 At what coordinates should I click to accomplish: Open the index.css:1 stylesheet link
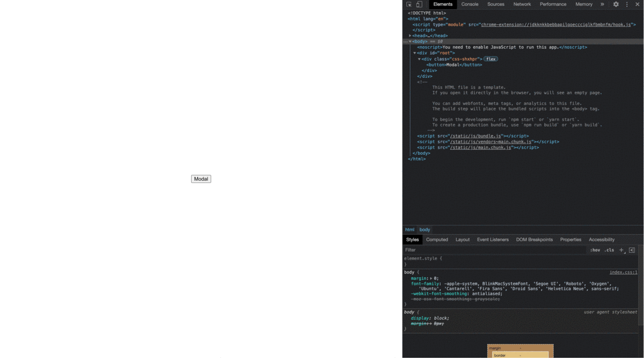tap(624, 271)
